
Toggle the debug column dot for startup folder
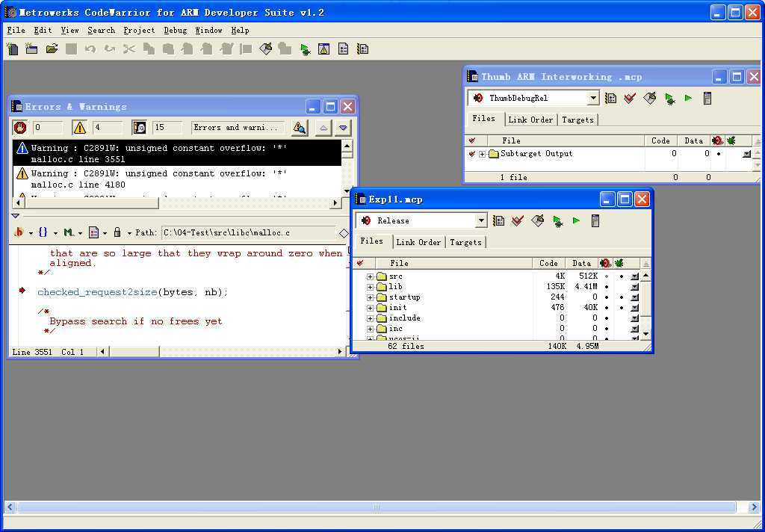(x=621, y=297)
